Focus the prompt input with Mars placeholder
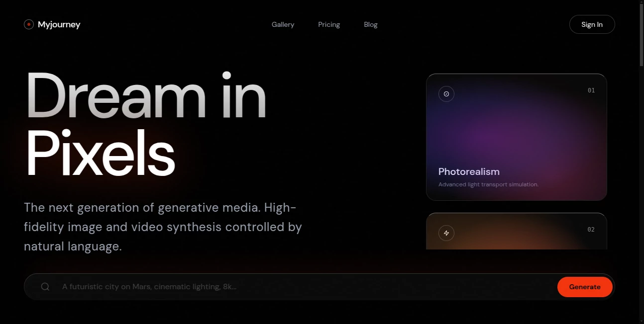Screen dimensions: 644x324 coord(299,287)
